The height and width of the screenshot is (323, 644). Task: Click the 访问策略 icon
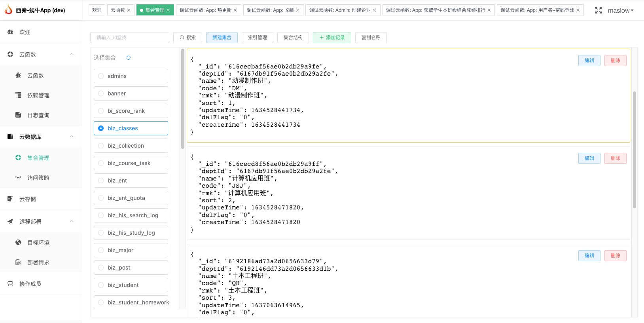(18, 177)
